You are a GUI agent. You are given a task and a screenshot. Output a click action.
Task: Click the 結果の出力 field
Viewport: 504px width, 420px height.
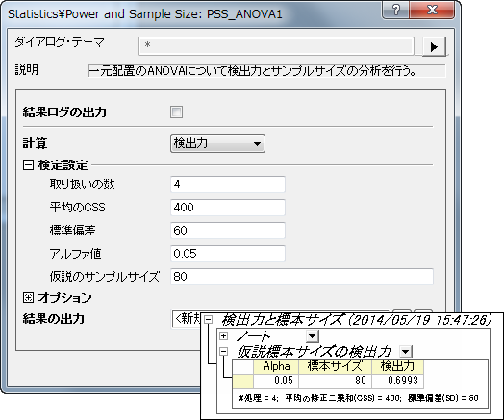187,318
